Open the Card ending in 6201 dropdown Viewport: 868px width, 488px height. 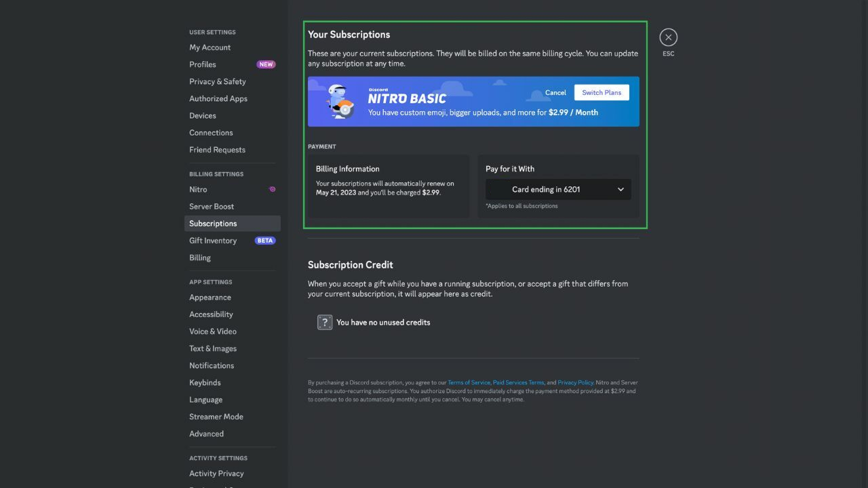[557, 190]
